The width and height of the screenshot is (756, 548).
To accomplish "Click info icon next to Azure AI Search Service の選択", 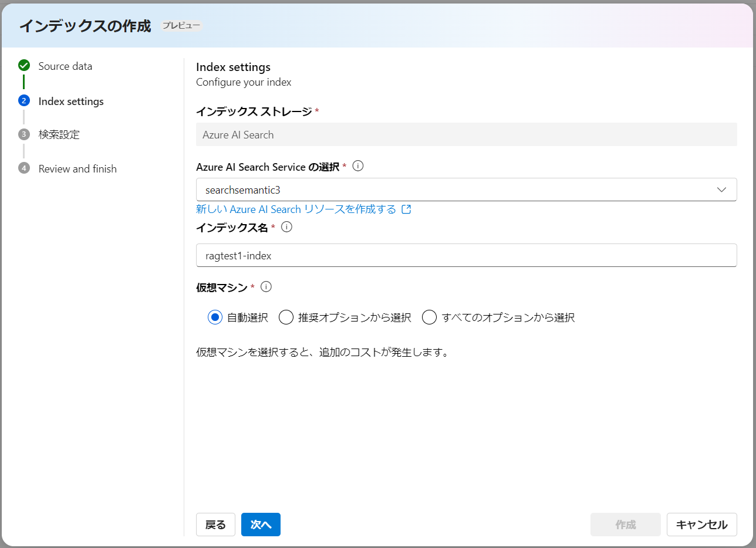I will (x=358, y=166).
